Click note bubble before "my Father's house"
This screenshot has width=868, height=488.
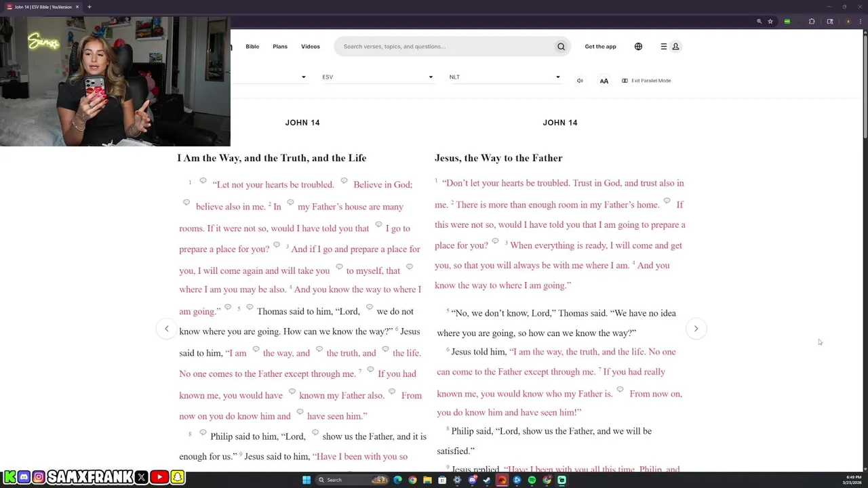point(290,203)
